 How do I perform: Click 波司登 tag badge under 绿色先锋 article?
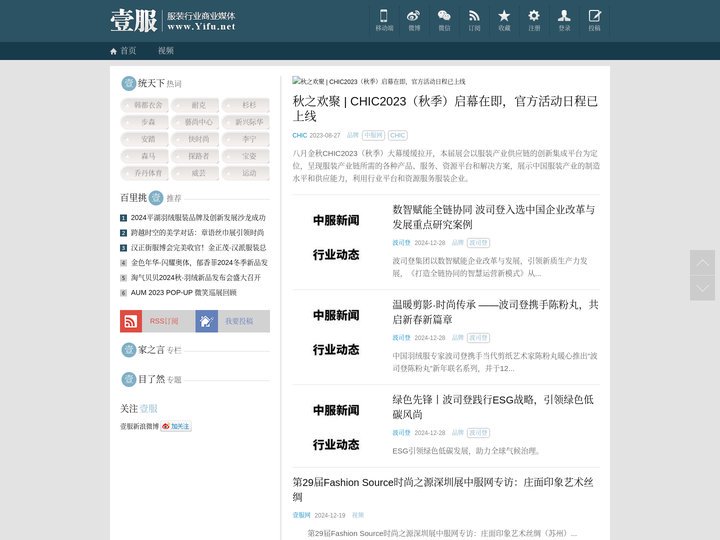pyautogui.click(x=478, y=433)
